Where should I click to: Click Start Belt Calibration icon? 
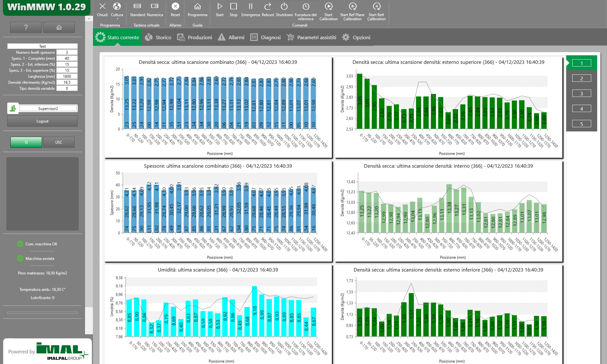[376, 7]
